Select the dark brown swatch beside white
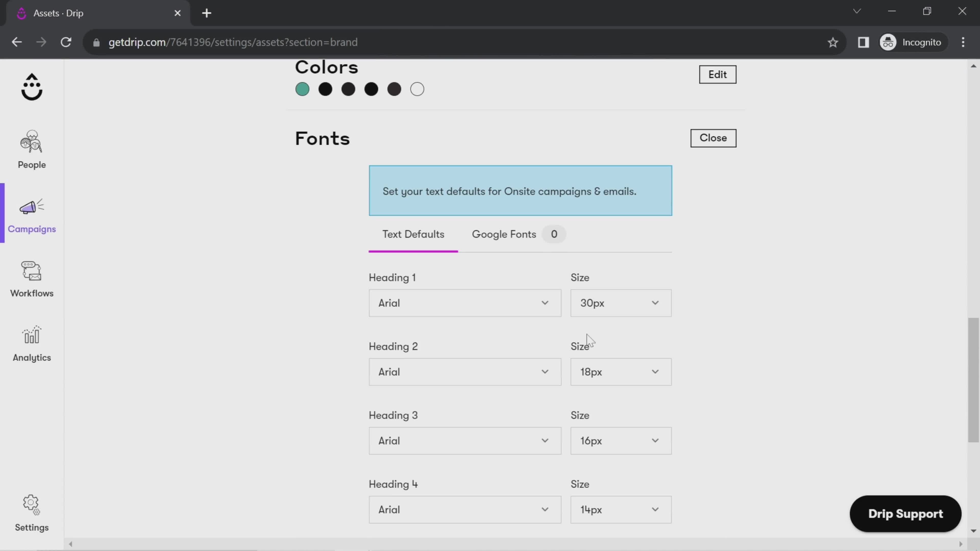The width and height of the screenshot is (980, 551). 394,89
